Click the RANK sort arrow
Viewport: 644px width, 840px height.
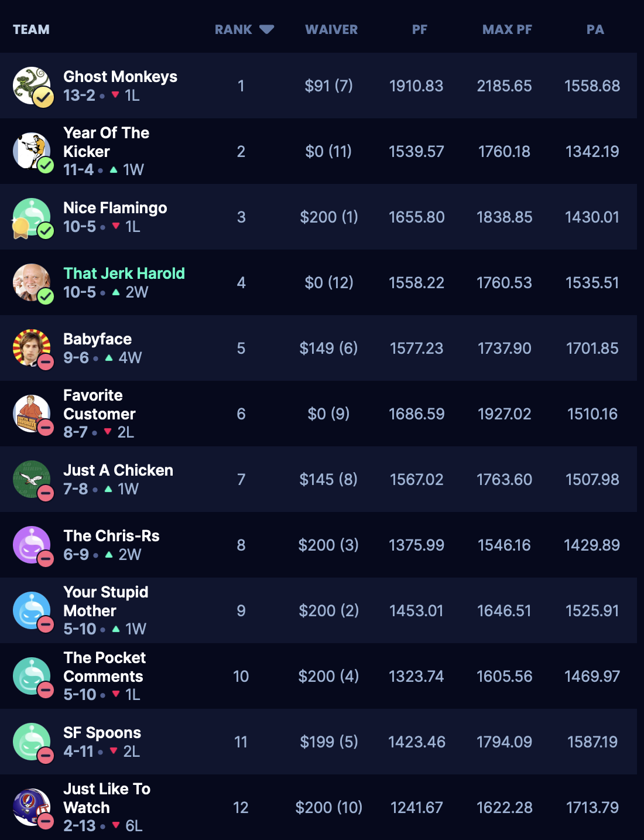click(266, 29)
